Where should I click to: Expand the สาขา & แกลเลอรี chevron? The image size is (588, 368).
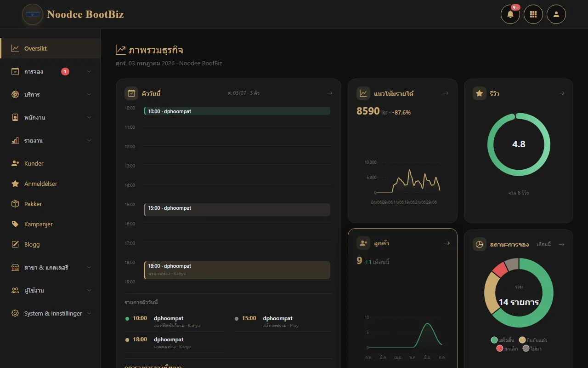coord(89,267)
